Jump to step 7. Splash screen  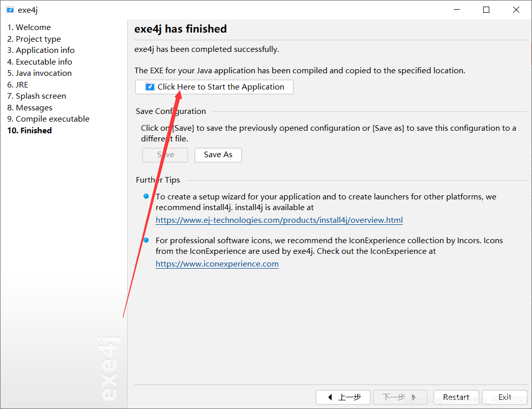click(37, 96)
